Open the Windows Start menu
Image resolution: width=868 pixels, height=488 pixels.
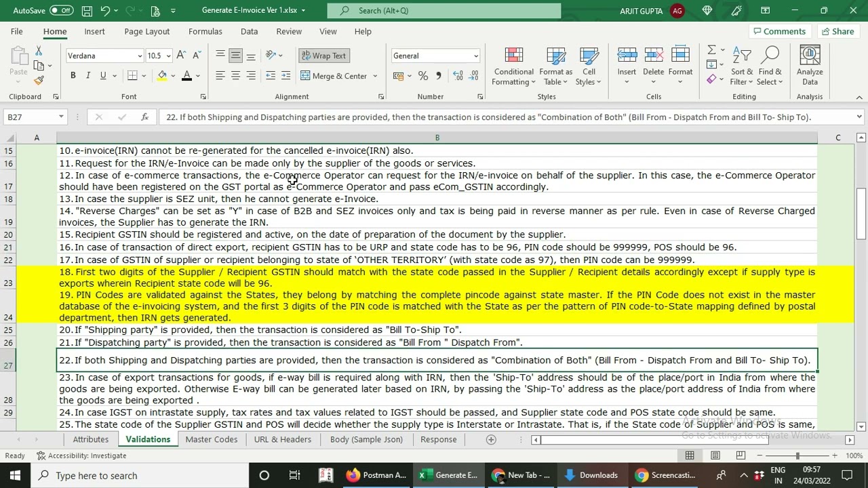pos(15,475)
